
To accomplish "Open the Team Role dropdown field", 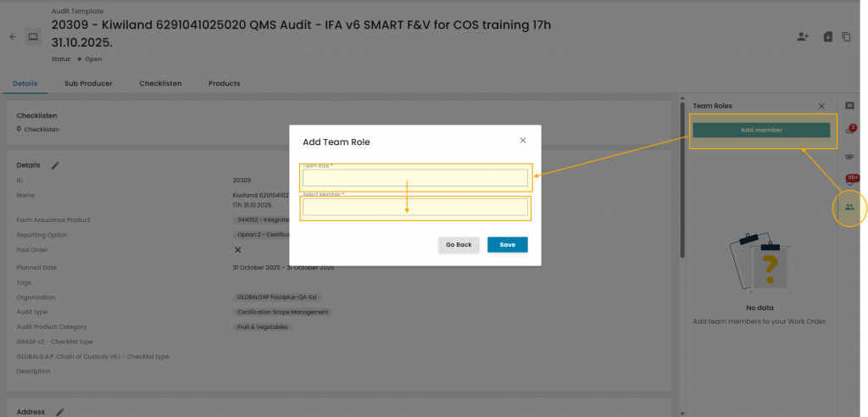I will (x=415, y=178).
